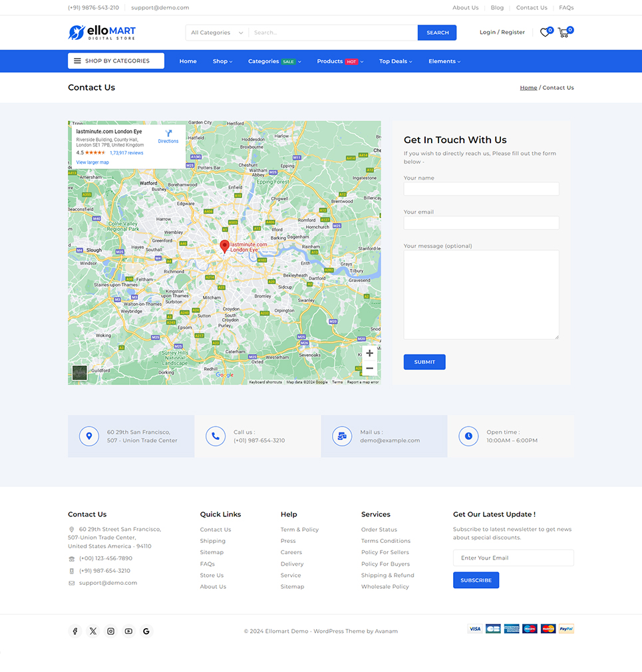The width and height of the screenshot is (642, 672).
Task: Open the YouTube social icon
Action: tap(128, 631)
